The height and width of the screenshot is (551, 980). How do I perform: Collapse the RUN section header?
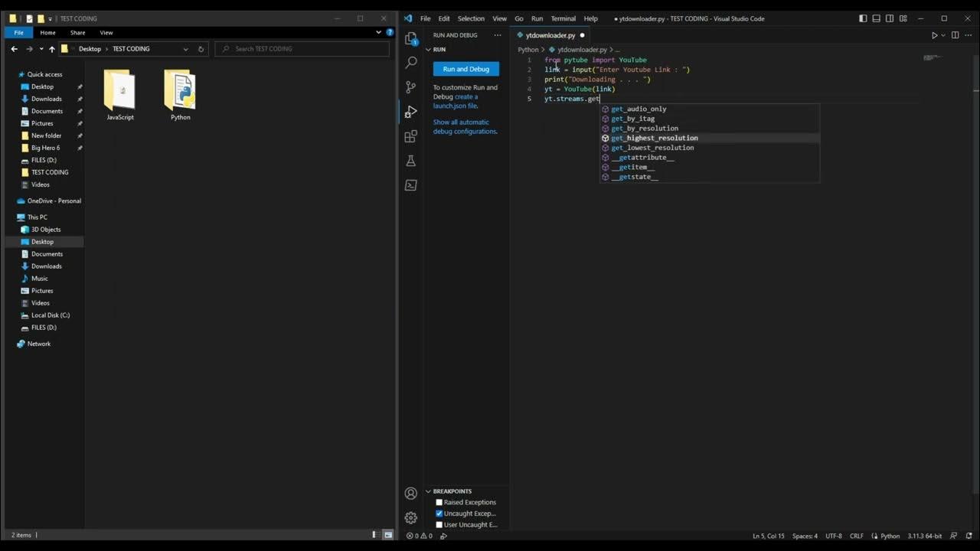coord(465,49)
